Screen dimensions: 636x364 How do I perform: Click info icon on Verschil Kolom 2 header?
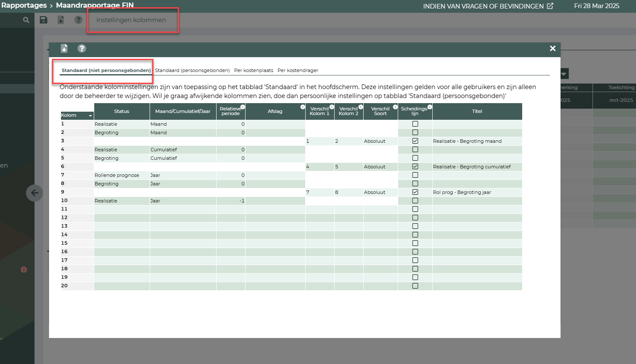click(361, 107)
